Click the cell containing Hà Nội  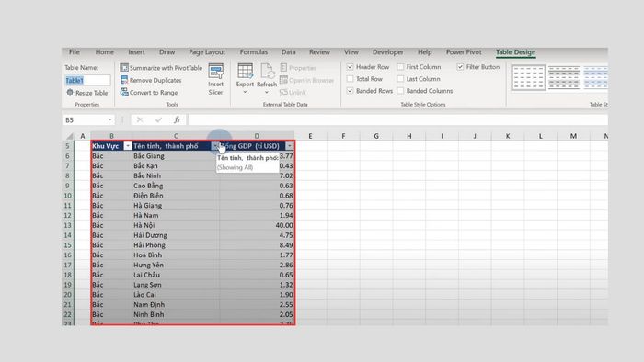tap(176, 225)
